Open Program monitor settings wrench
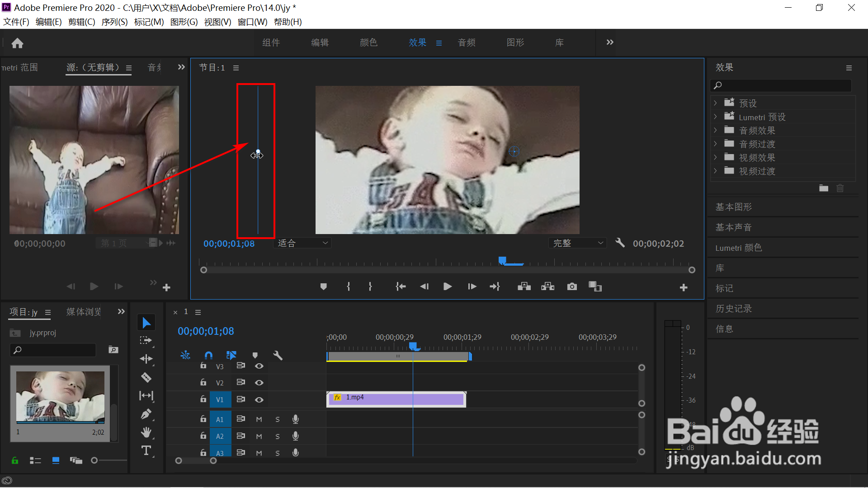Viewport: 868px width, 488px height. coord(620,243)
